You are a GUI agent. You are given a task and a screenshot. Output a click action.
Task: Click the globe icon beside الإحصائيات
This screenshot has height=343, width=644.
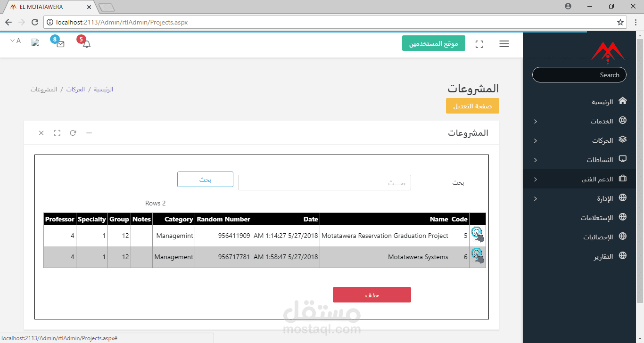pos(623,236)
